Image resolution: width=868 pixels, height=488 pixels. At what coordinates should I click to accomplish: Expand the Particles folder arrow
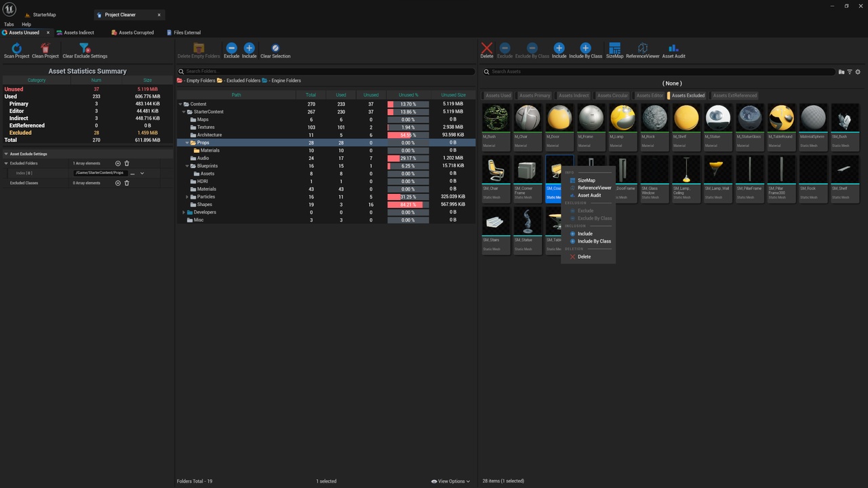(x=188, y=197)
